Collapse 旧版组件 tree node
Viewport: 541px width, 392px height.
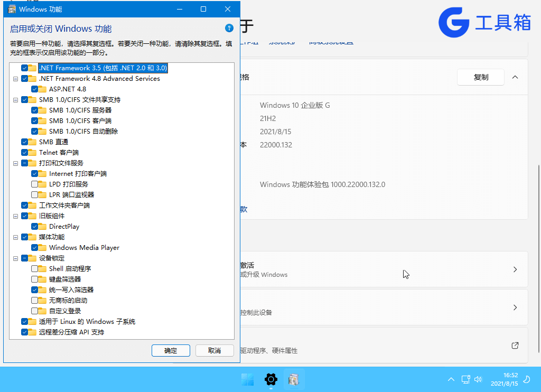click(x=15, y=217)
